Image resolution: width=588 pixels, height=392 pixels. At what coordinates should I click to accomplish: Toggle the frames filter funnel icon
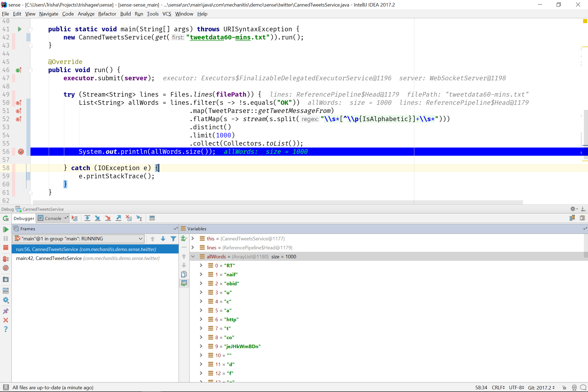173,239
